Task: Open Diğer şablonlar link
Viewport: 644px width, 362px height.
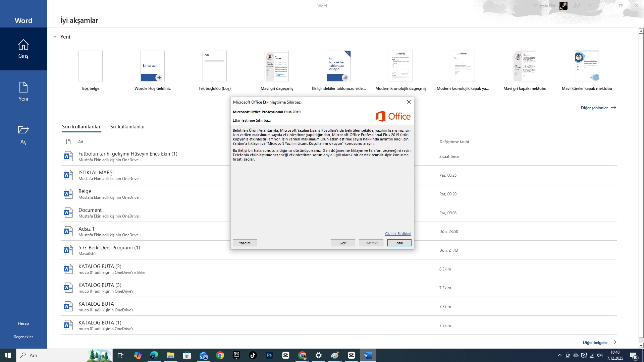Action: [x=599, y=108]
